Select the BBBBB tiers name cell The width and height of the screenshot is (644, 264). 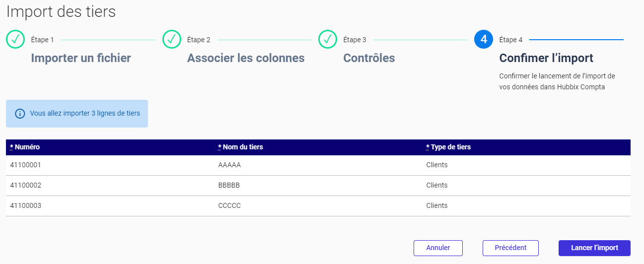(x=229, y=185)
